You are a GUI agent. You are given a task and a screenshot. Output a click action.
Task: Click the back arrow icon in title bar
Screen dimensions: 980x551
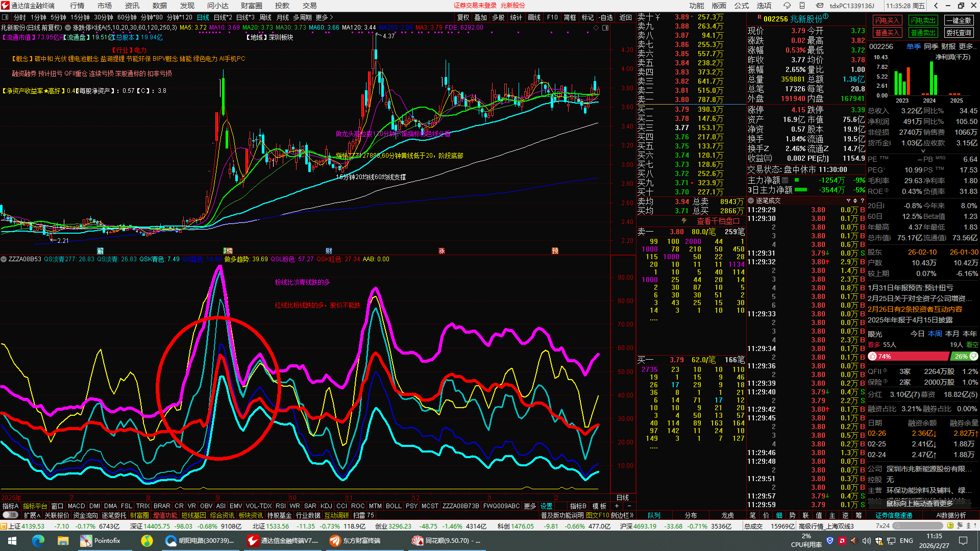click(936, 6)
